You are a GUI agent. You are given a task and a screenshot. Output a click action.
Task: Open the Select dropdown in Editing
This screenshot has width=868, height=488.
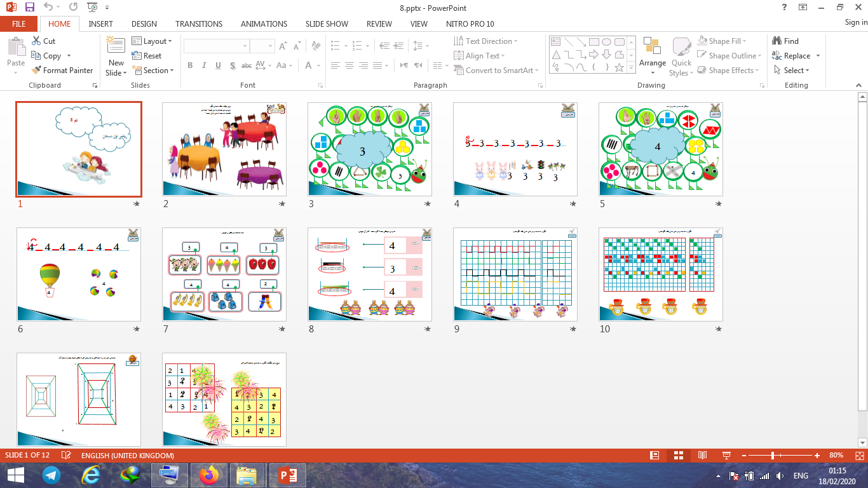796,71
